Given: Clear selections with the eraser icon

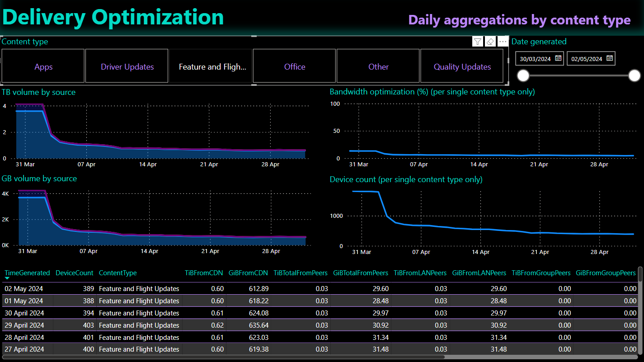Looking at the screenshot, I should click(490, 42).
